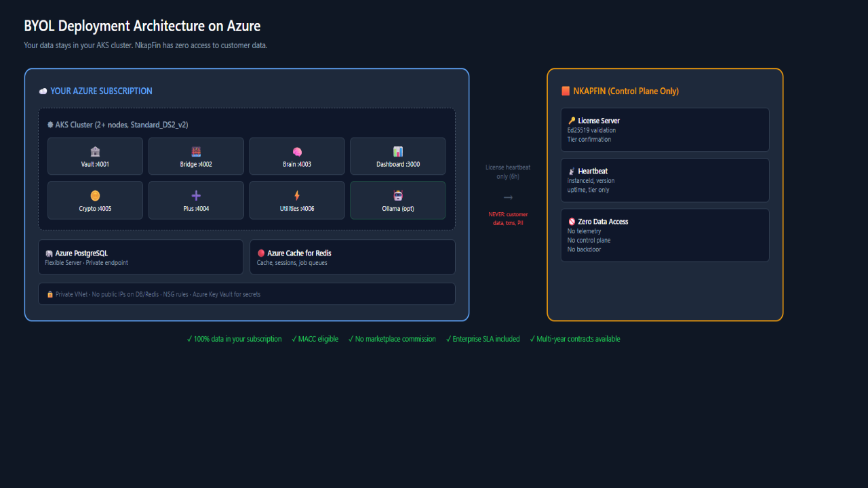This screenshot has width=868, height=488.
Task: Click the Private VNet security note text
Action: tap(158, 294)
